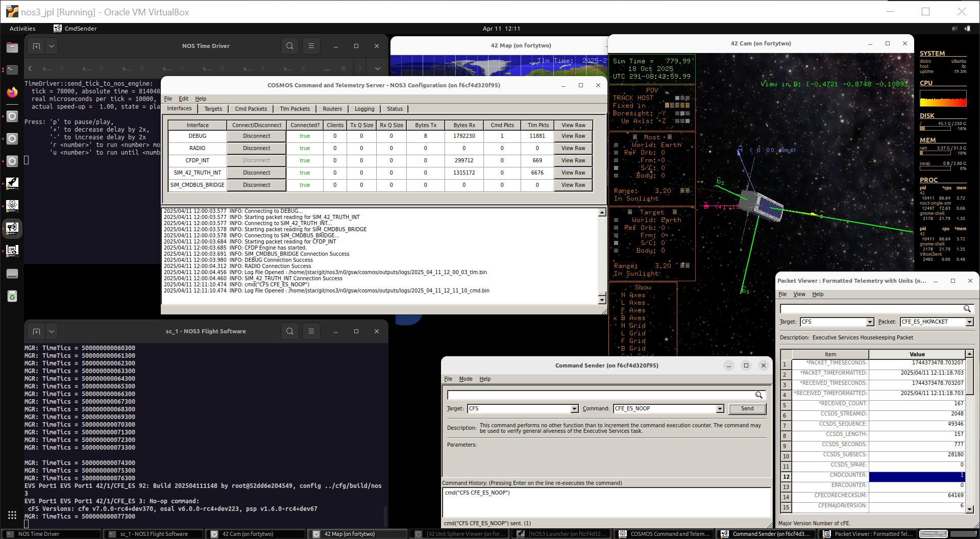Image resolution: width=980 pixels, height=539 pixels.
Task: Click Packet Viewer table vertical scrollbar
Action: tap(969, 376)
